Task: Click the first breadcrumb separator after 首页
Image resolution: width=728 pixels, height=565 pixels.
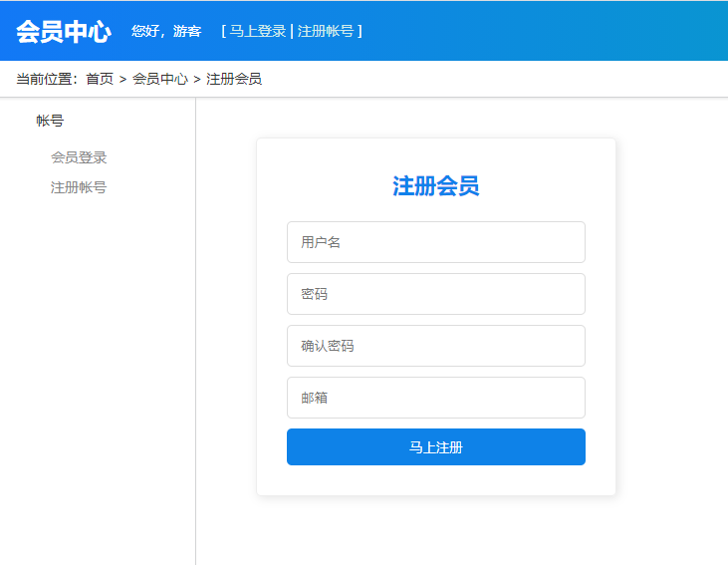Action: pos(122,79)
